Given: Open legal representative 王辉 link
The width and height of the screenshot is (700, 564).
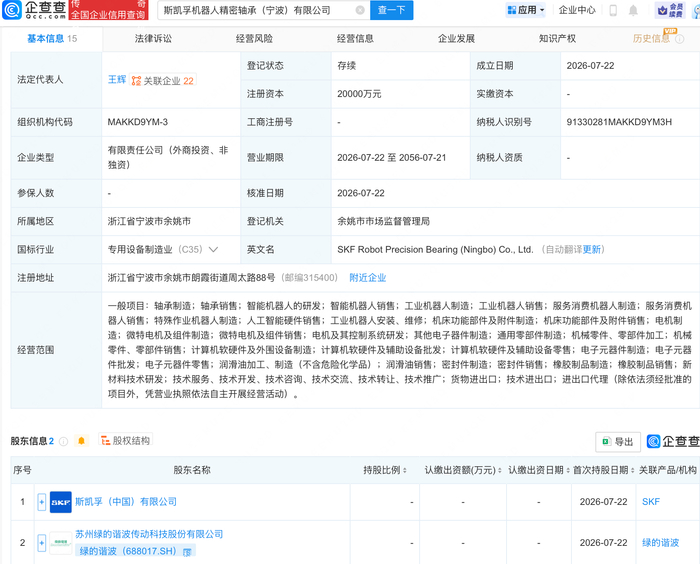Looking at the screenshot, I should coord(117,79).
